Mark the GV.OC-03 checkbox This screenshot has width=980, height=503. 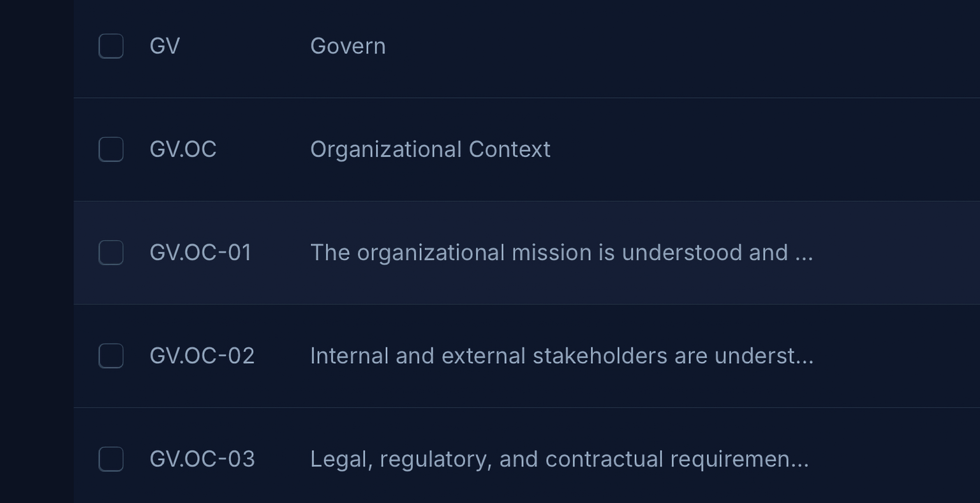point(111,459)
